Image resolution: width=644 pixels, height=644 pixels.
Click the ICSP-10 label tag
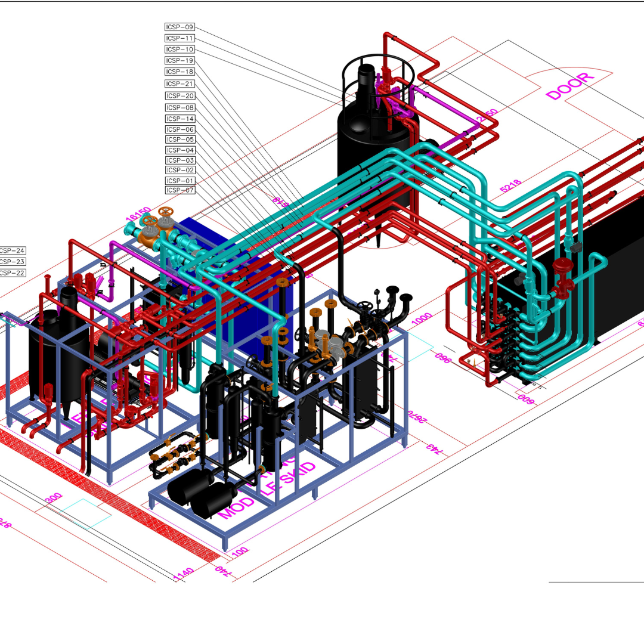[179, 49]
